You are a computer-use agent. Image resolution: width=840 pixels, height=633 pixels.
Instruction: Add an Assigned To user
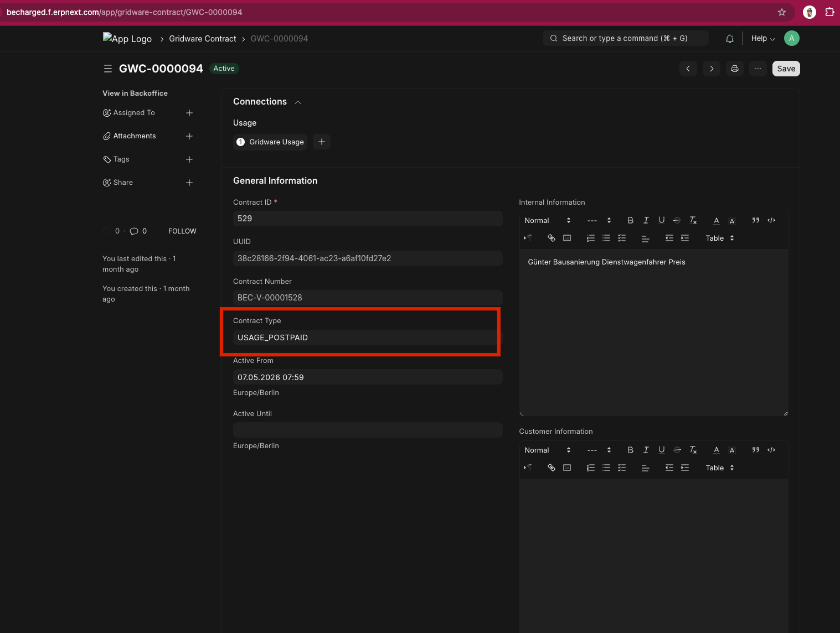coord(189,113)
